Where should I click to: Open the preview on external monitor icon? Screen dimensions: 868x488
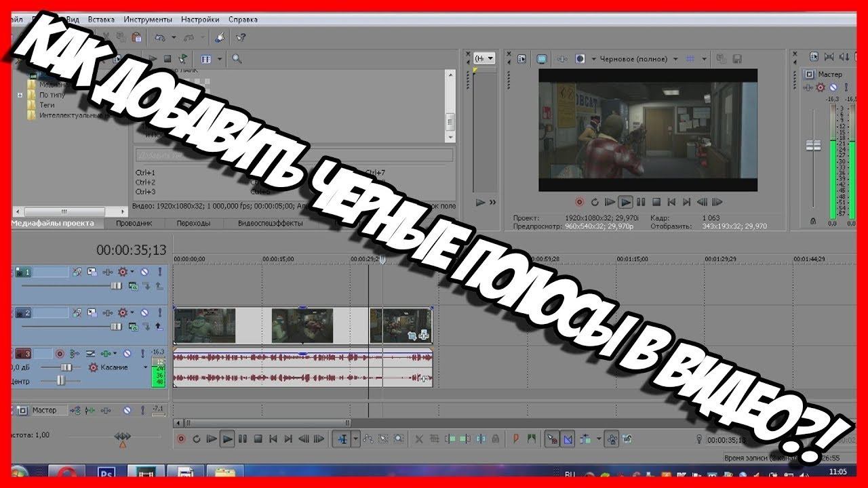coord(542,59)
